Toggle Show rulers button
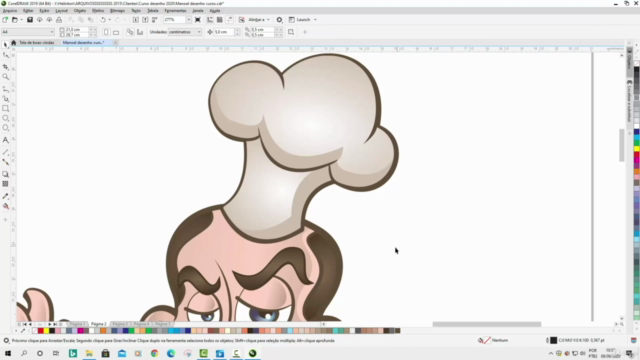This screenshot has width=640, height=360. pos(210,20)
